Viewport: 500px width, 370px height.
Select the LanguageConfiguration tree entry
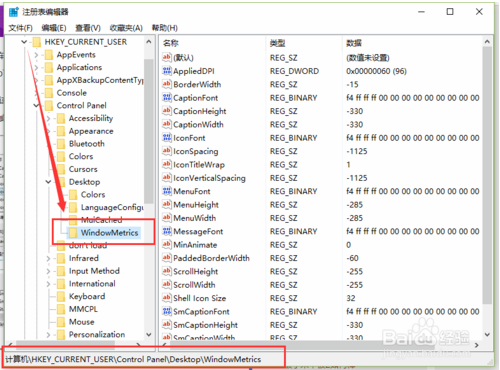click(112, 207)
